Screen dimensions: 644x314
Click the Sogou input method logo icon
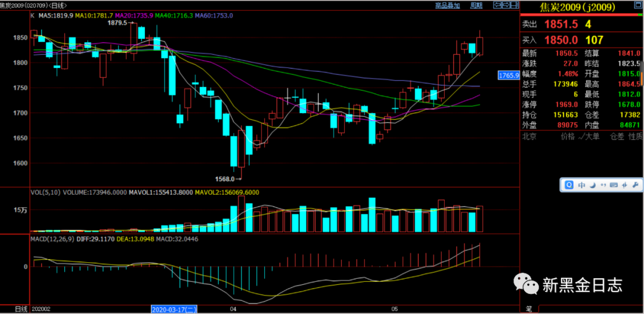pos(569,185)
